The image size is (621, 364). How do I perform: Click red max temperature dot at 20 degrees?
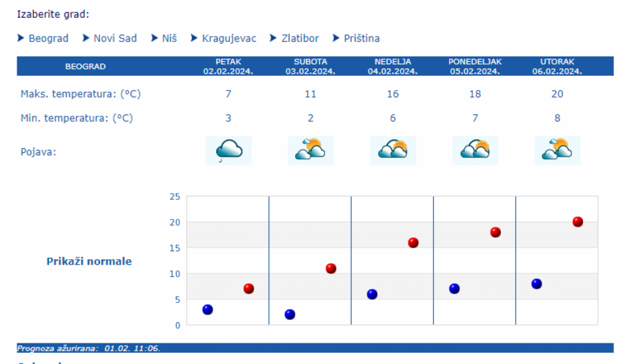click(578, 222)
